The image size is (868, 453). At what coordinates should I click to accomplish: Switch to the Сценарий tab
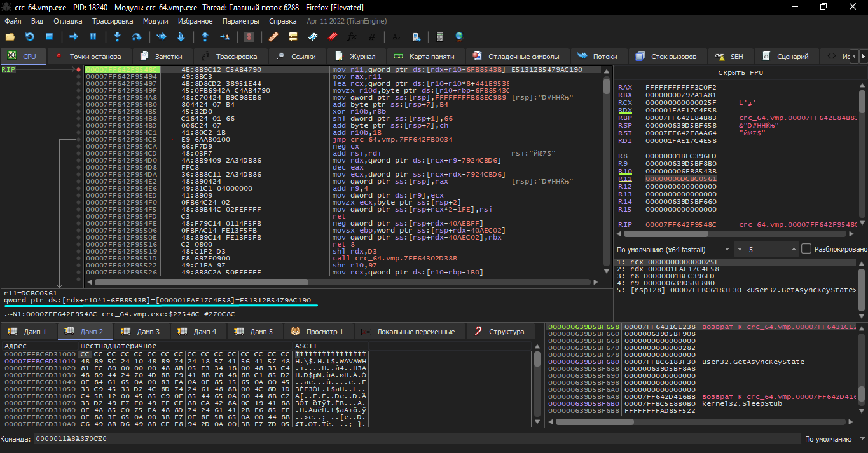pyautogui.click(x=786, y=57)
